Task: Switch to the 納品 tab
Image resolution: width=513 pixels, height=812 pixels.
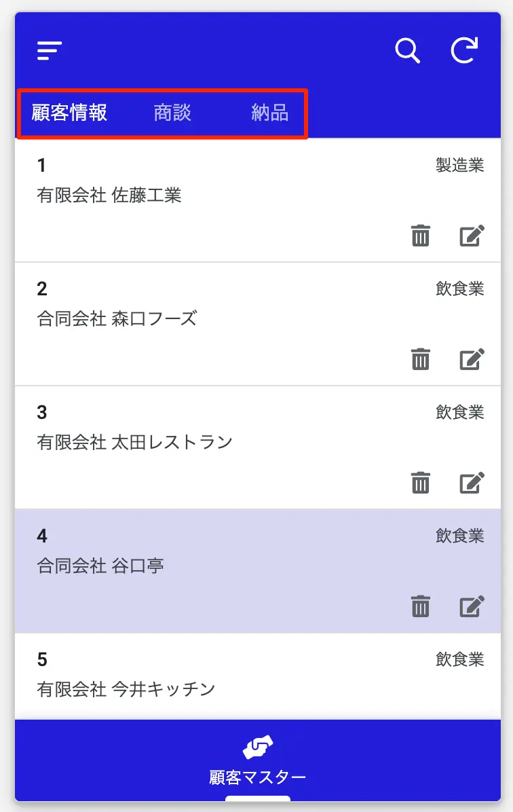Action: (x=269, y=113)
